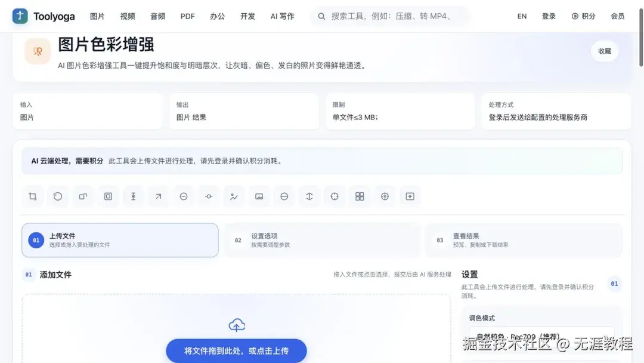Focus the tool search input field

click(x=391, y=17)
